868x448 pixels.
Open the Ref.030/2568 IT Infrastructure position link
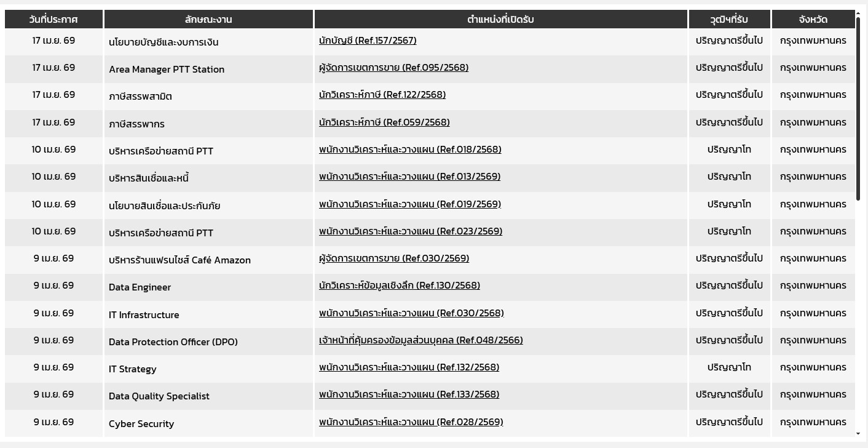(x=411, y=313)
